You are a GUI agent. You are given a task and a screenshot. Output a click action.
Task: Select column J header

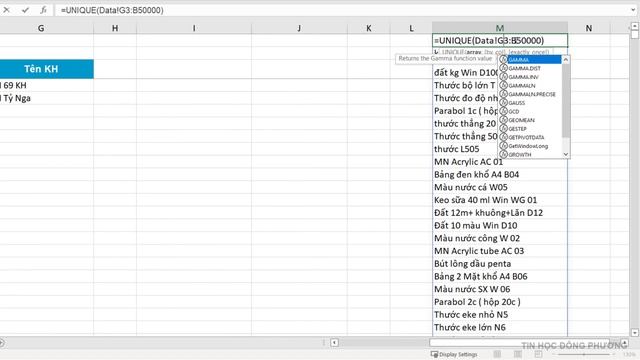click(x=299, y=28)
